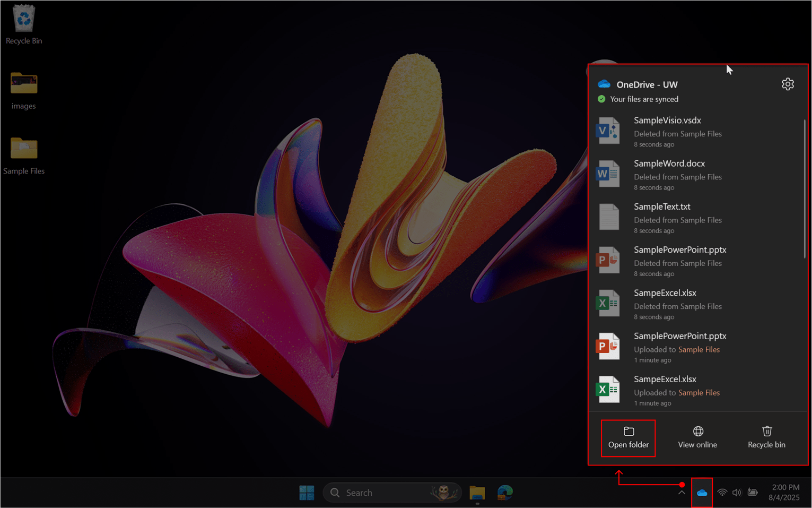Open OneDrive settings via the gear icon
This screenshot has height=508, width=812.
[788, 84]
